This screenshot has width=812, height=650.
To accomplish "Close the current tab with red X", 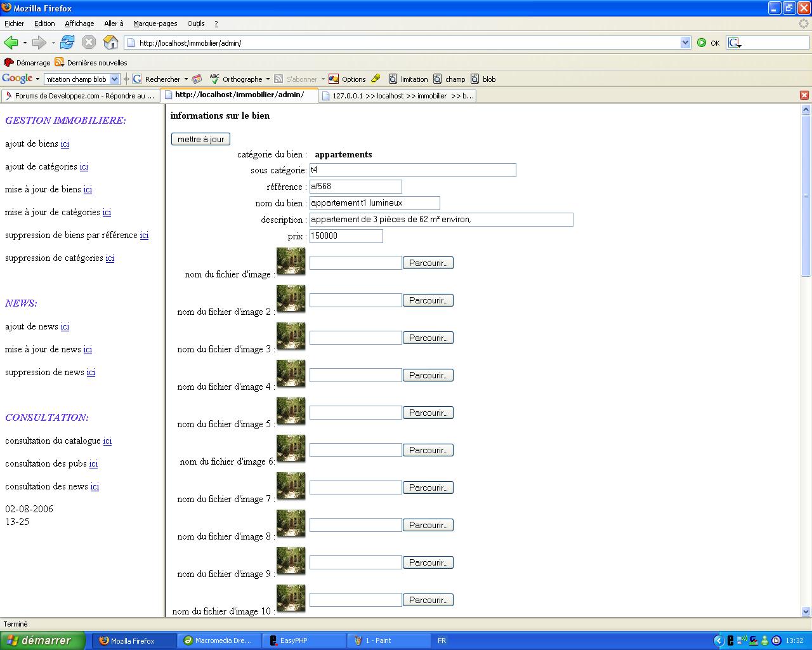I will click(x=804, y=95).
